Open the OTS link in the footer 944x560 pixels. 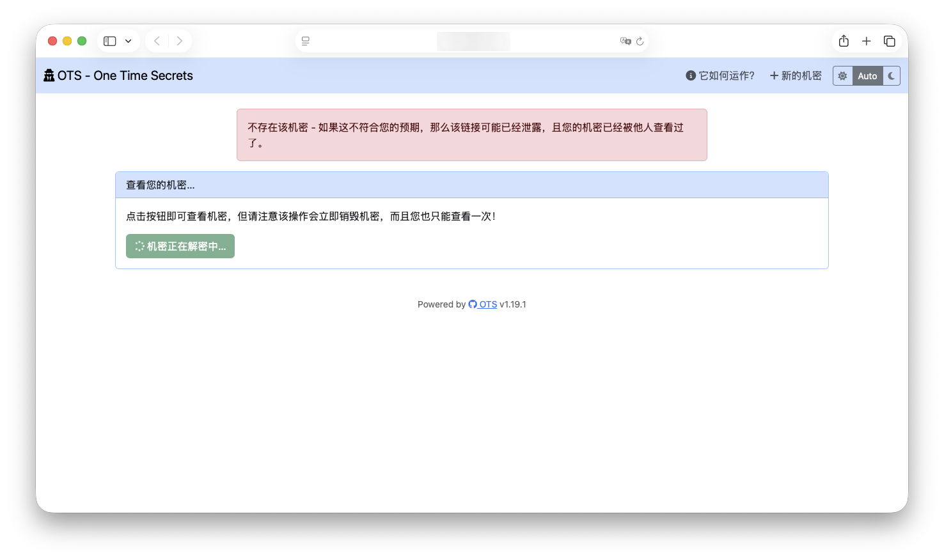(487, 304)
